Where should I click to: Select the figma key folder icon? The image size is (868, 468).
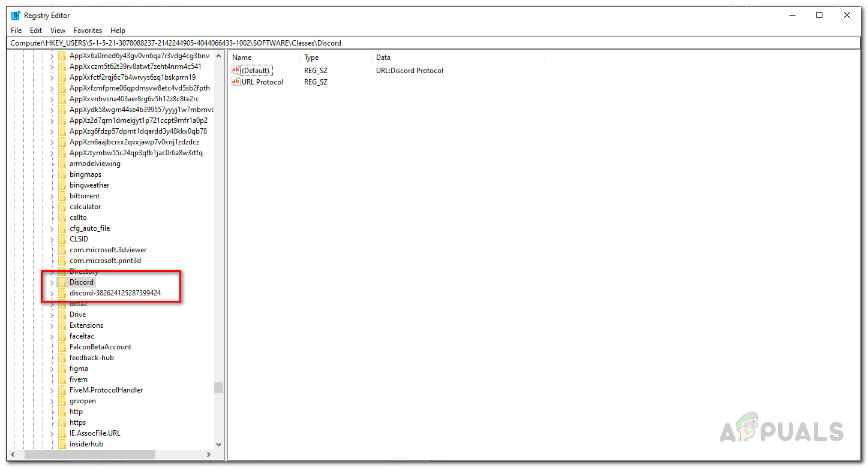[x=61, y=369]
